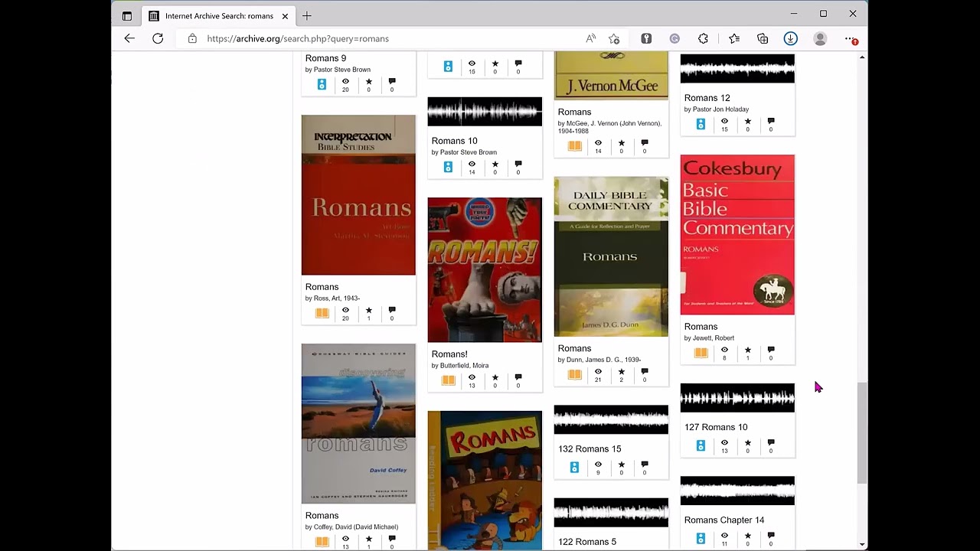Click favorite star on Ross, Art Romans
980x551 pixels.
[368, 310]
